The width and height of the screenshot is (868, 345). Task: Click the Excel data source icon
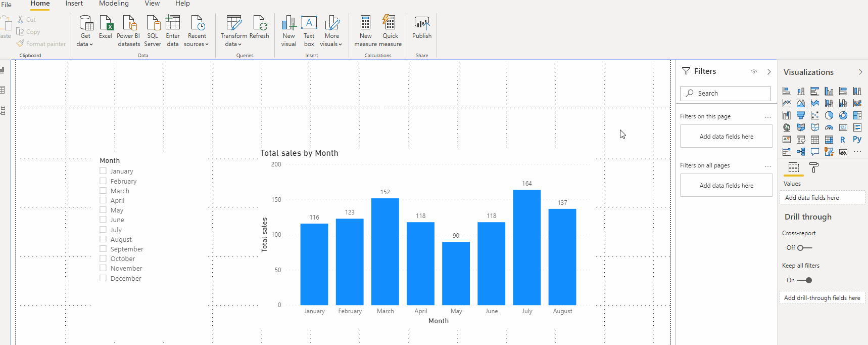[x=106, y=27]
